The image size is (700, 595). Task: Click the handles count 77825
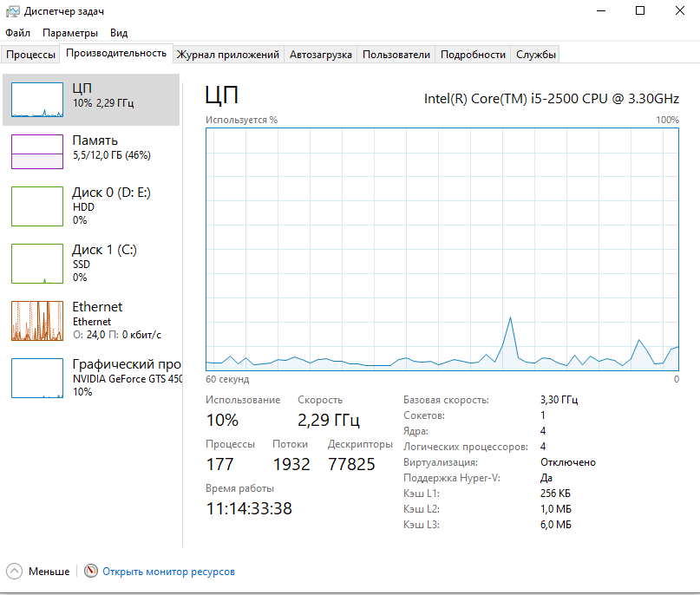[351, 464]
